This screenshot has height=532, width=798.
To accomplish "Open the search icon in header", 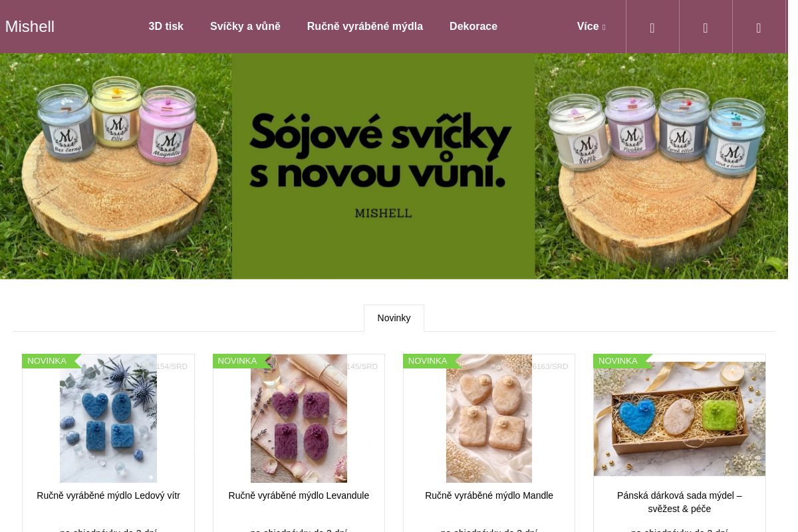I will tap(652, 27).
